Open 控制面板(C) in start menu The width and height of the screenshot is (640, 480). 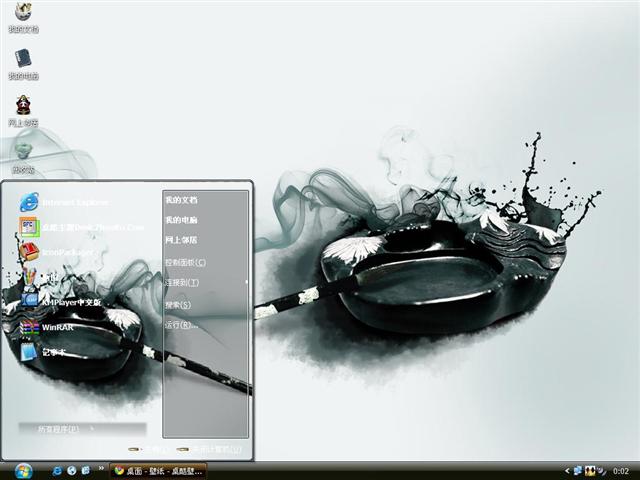[x=185, y=262]
